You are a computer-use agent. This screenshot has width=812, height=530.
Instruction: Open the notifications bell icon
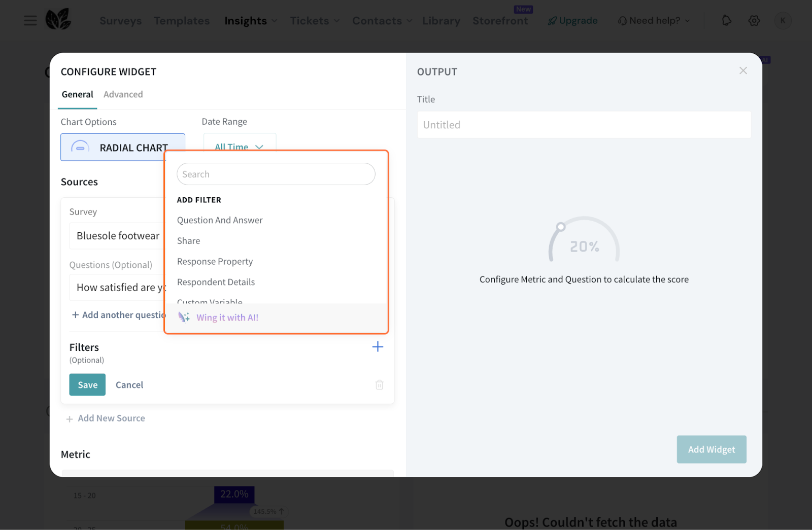click(726, 21)
